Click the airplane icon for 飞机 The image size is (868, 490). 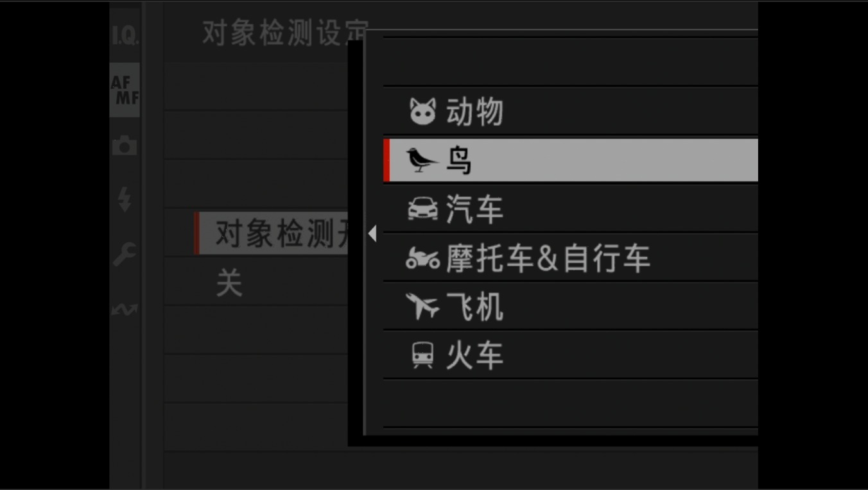tap(423, 307)
